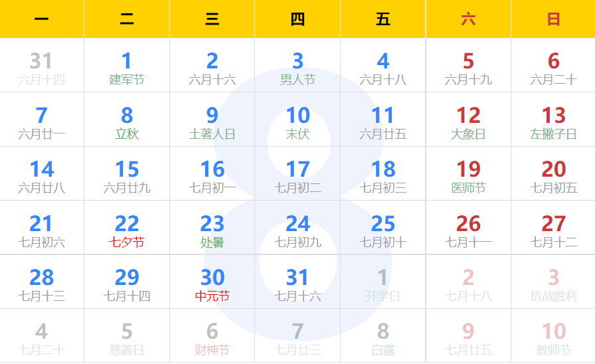The height and width of the screenshot is (364, 595).
Task: Select the Tuesday column header 二
Action: (127, 19)
